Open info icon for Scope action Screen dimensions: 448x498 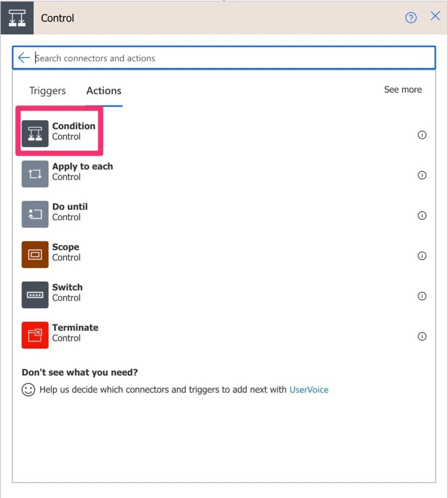pyautogui.click(x=422, y=256)
